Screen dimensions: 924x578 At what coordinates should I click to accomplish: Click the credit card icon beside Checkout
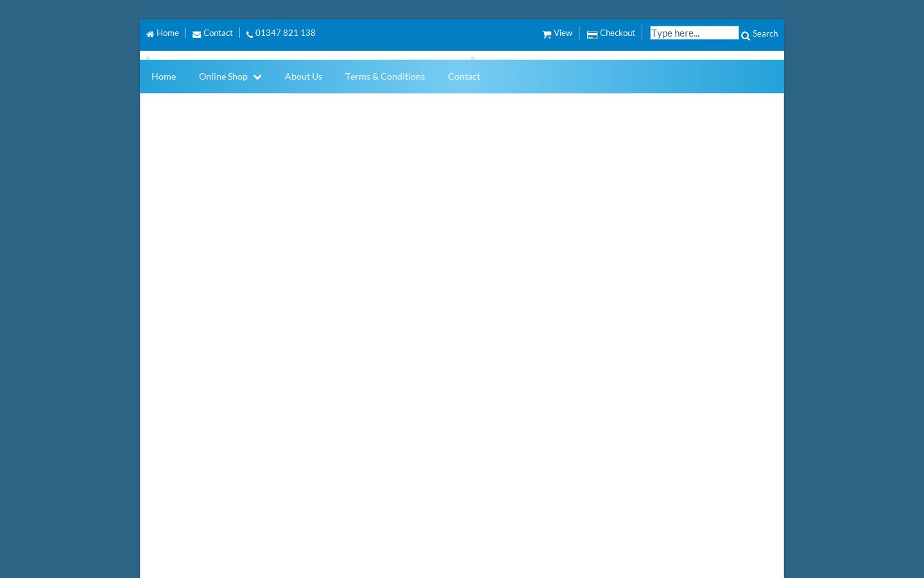click(592, 34)
